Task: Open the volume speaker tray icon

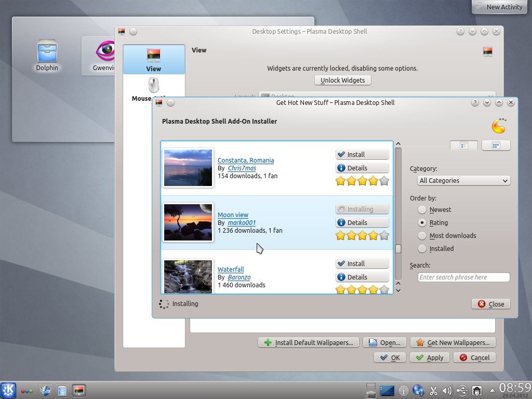Action: pos(447,391)
